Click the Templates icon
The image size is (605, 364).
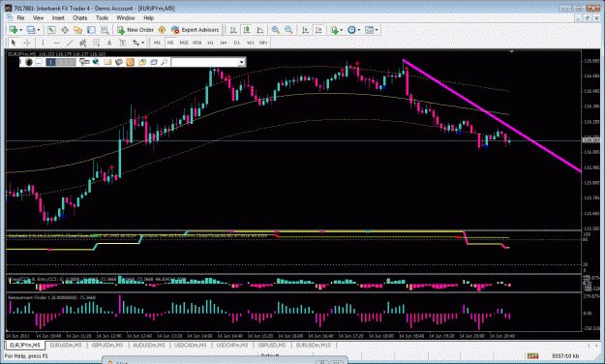(369, 30)
